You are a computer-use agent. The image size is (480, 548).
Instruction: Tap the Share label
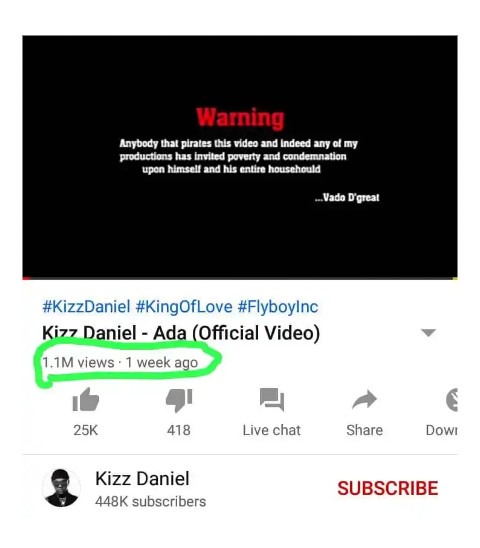(x=365, y=430)
